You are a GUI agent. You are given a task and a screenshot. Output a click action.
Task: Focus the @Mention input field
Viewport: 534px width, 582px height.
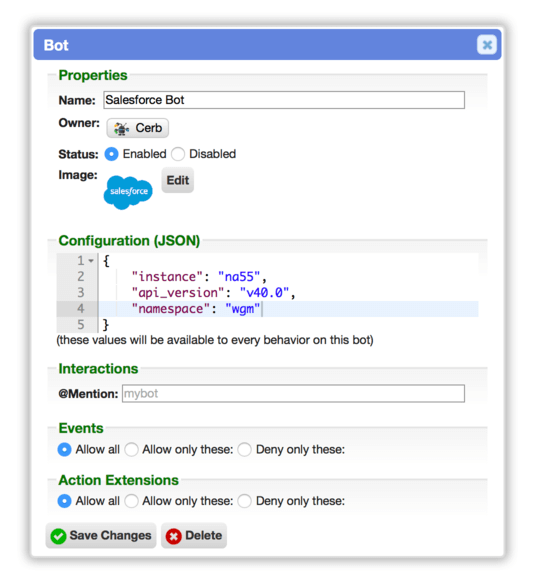293,393
